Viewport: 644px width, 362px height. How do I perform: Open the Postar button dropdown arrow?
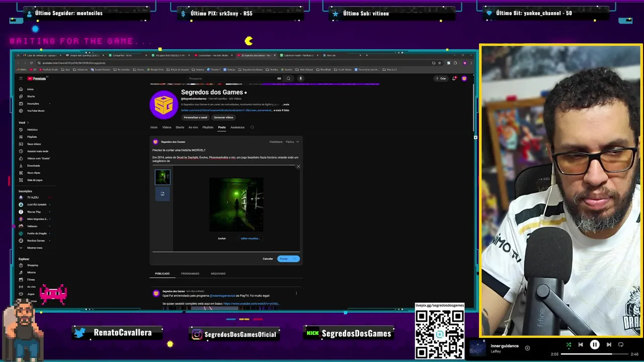(295, 259)
